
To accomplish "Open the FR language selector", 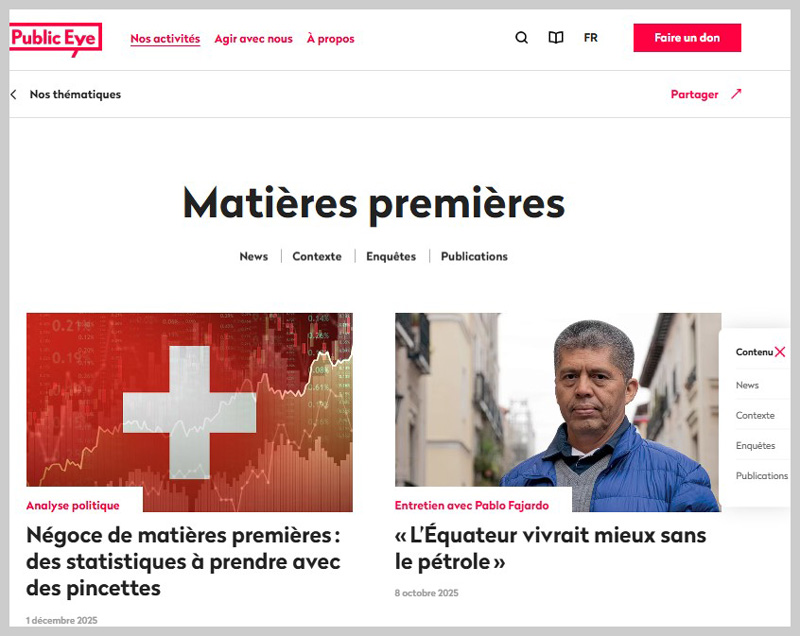I will click(x=590, y=38).
